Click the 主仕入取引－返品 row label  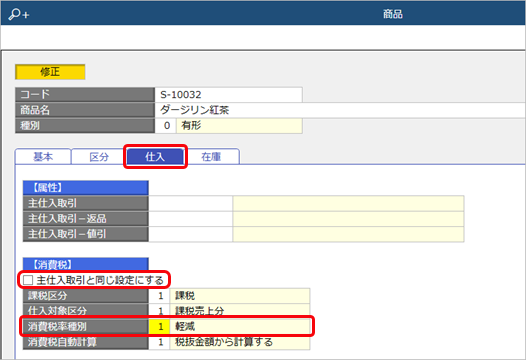click(86, 219)
